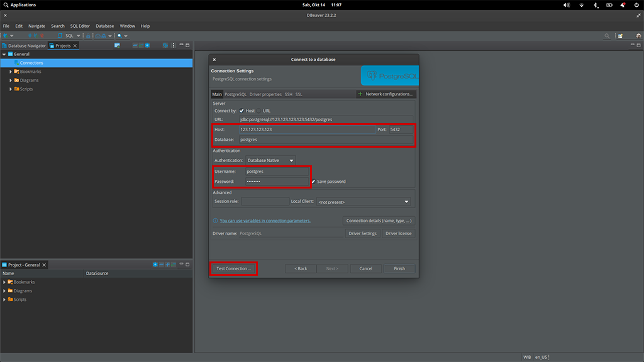The image size is (644, 362).
Task: Select the URL connect-by option
Action: [x=258, y=111]
